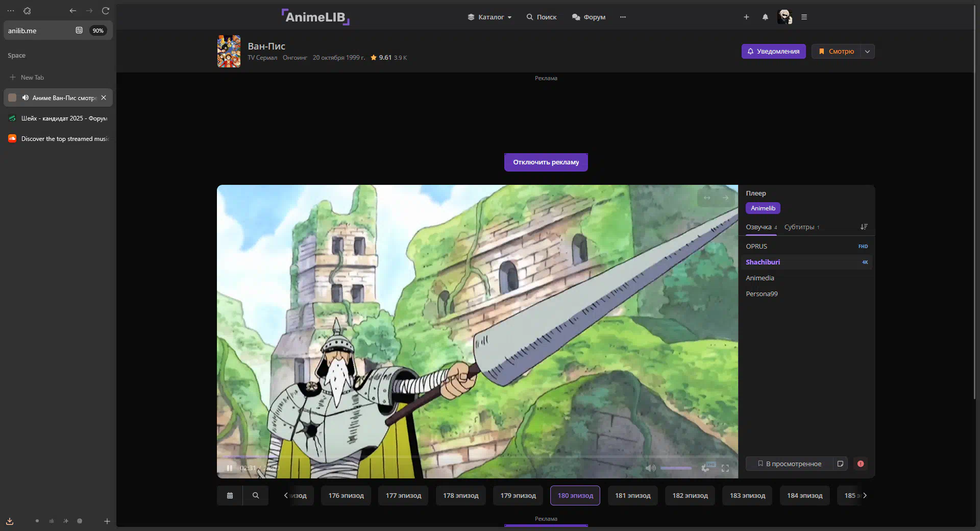Select 176 эпизод
980x531 pixels.
point(346,495)
